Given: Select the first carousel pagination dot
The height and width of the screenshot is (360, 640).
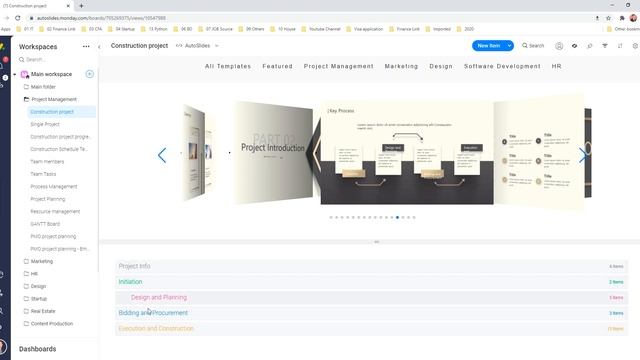Looking at the screenshot, I should 331,218.
